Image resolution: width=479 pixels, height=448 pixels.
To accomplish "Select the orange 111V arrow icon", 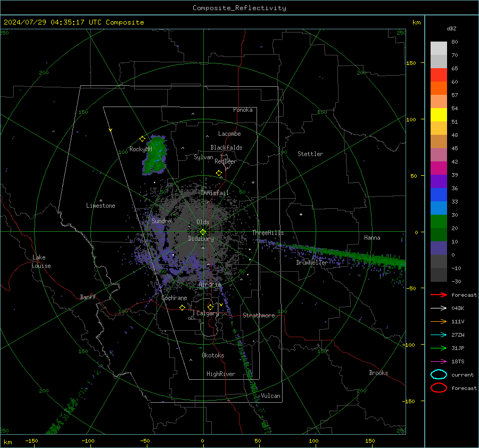I will click(439, 321).
